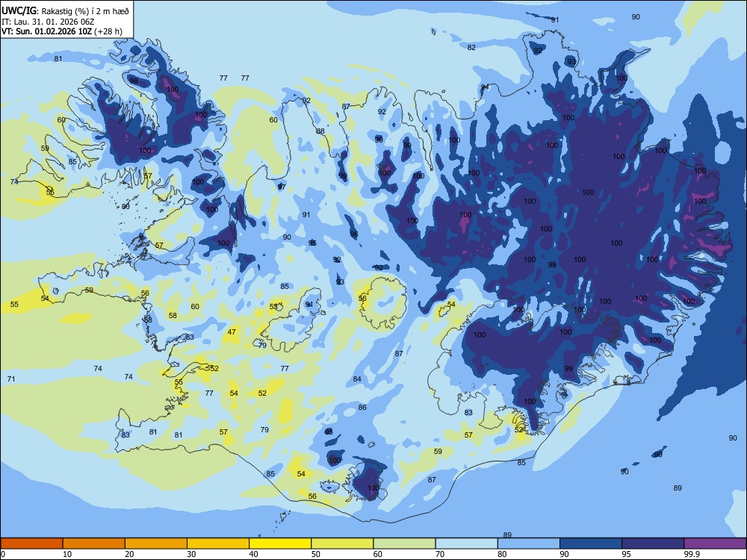Image resolution: width=747 pixels, height=560 pixels.
Task: Click the 'IT: Lau. 31. 01. 2026 06Z' line
Action: [x=46, y=22]
